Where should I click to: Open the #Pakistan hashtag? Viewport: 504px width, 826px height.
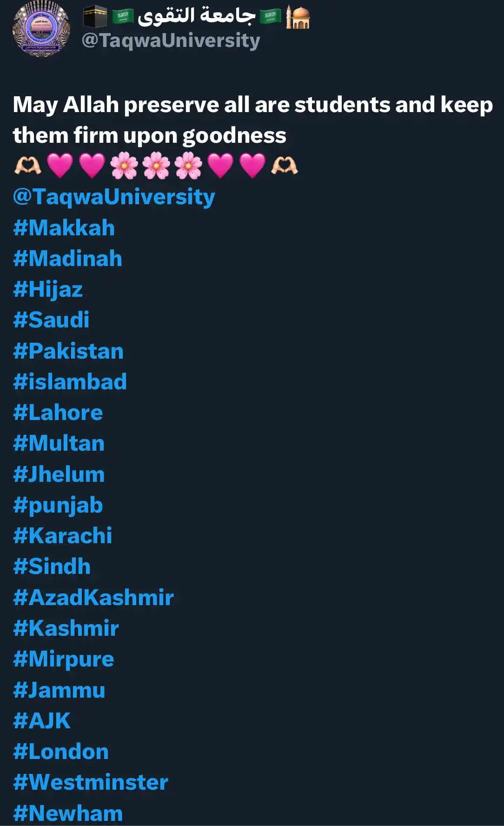68,351
